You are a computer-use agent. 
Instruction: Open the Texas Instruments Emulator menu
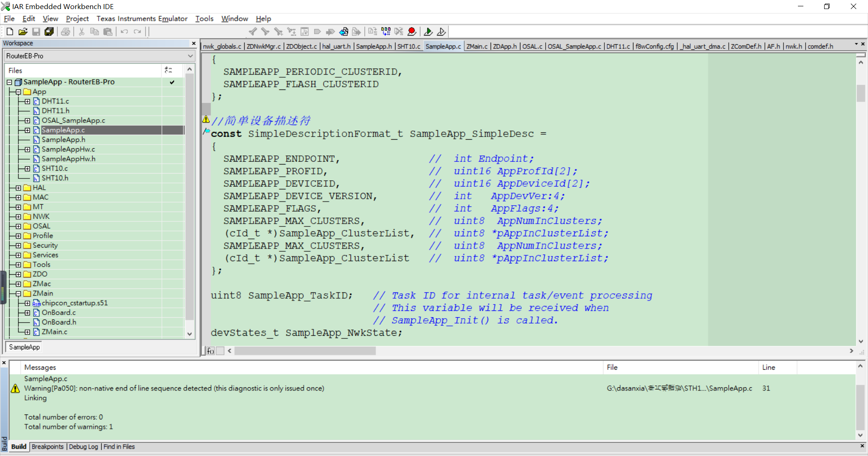(142, 19)
